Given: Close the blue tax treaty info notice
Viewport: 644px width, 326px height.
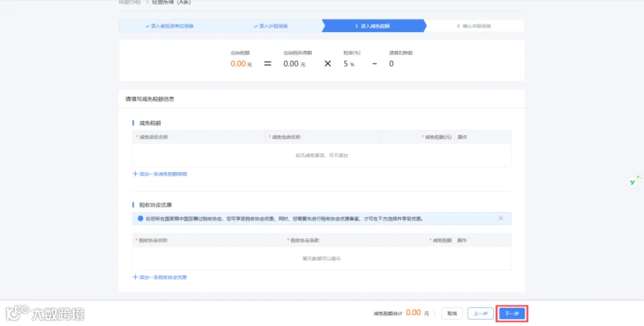Looking at the screenshot, I should pos(501,219).
